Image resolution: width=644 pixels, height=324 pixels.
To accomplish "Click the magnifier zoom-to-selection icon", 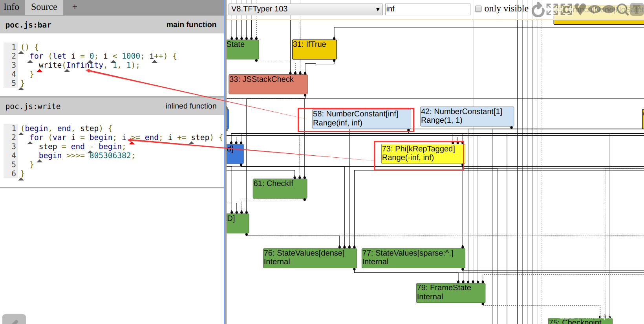I will [x=622, y=9].
